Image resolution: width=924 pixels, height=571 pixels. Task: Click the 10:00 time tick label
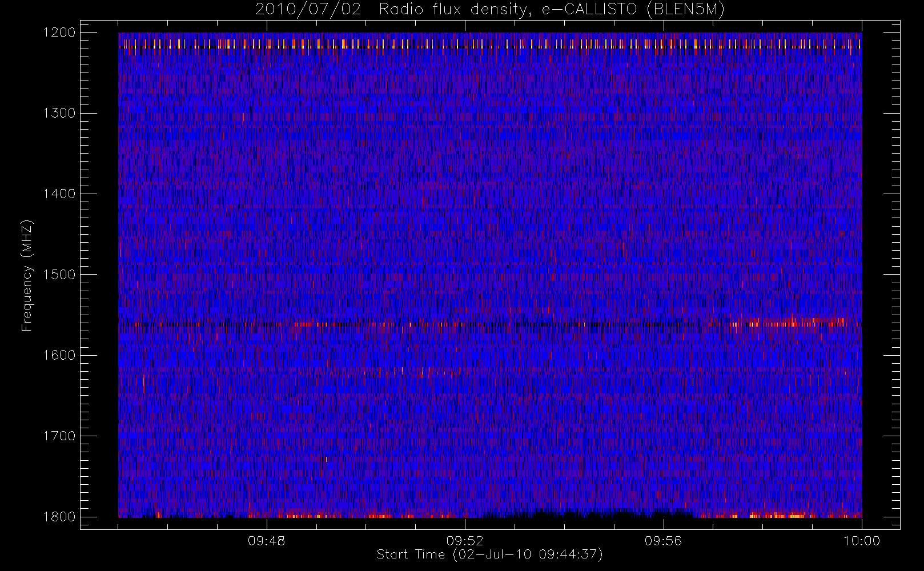click(862, 541)
